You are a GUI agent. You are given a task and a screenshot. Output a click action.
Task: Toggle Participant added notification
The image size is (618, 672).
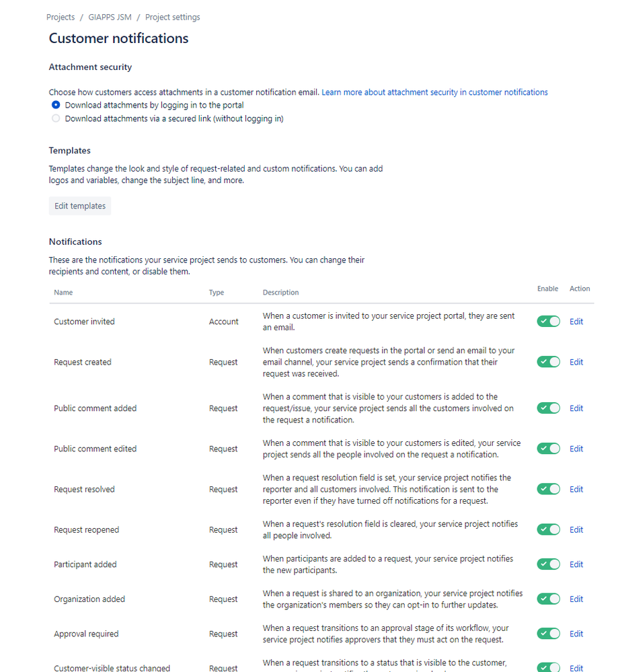548,564
